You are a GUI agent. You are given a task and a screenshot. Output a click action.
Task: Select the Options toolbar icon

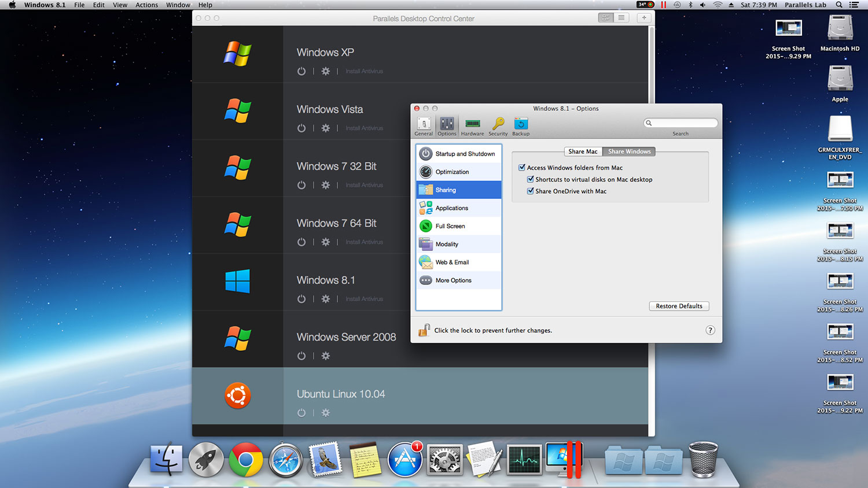(x=447, y=127)
